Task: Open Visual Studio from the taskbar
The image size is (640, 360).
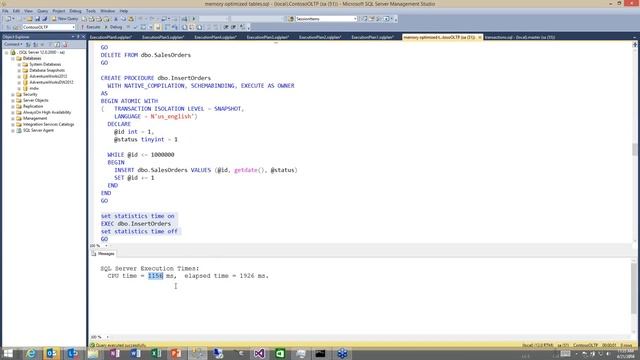Action: (259, 353)
